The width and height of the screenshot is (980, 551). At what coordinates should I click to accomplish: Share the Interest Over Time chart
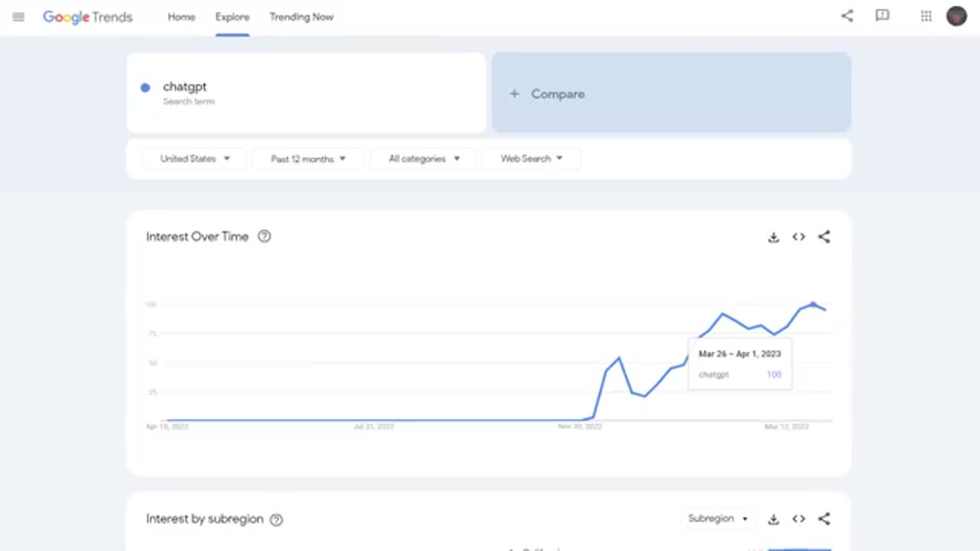click(824, 237)
